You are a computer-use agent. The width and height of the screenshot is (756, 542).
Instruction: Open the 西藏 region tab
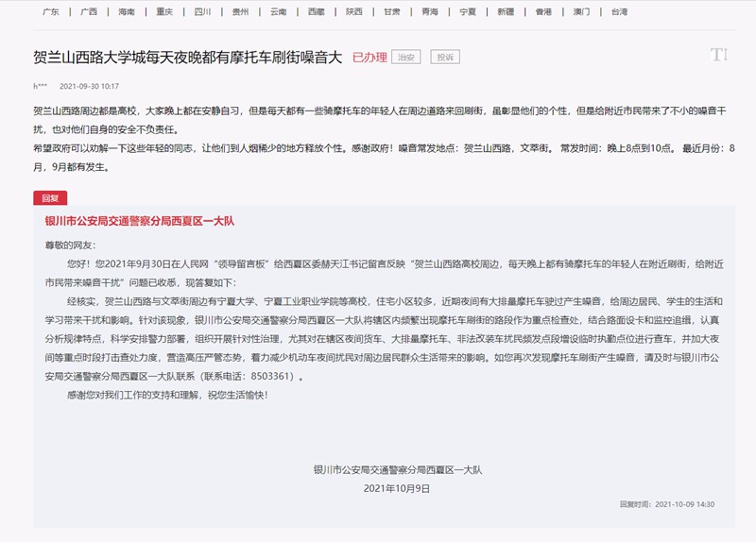tap(316, 12)
